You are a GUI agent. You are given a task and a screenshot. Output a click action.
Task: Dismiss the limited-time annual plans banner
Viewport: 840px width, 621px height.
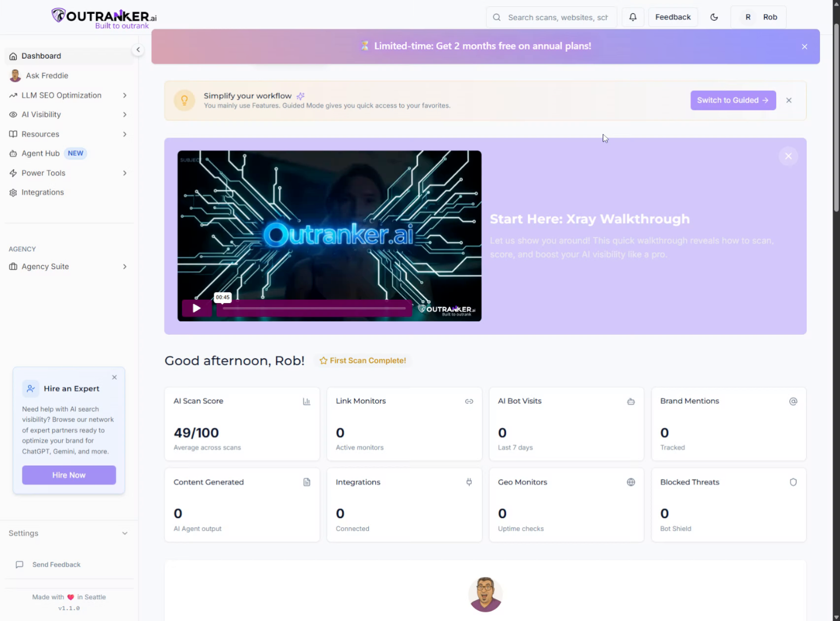804,47
